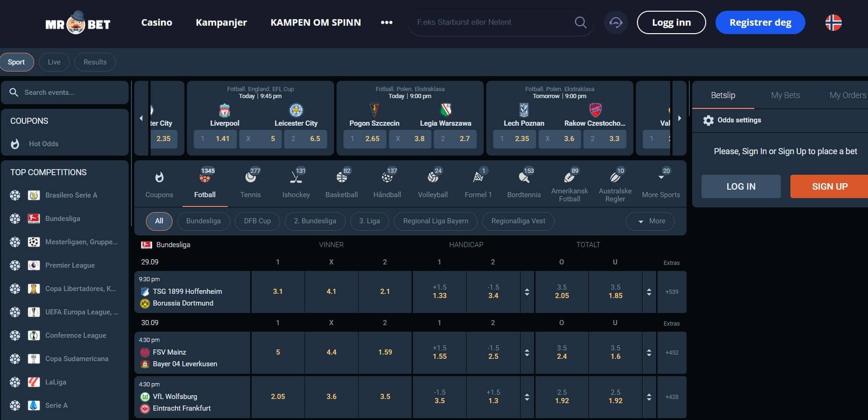This screenshot has width=868, height=420.
Task: Filter by 3. Liga chip
Action: [x=369, y=221]
